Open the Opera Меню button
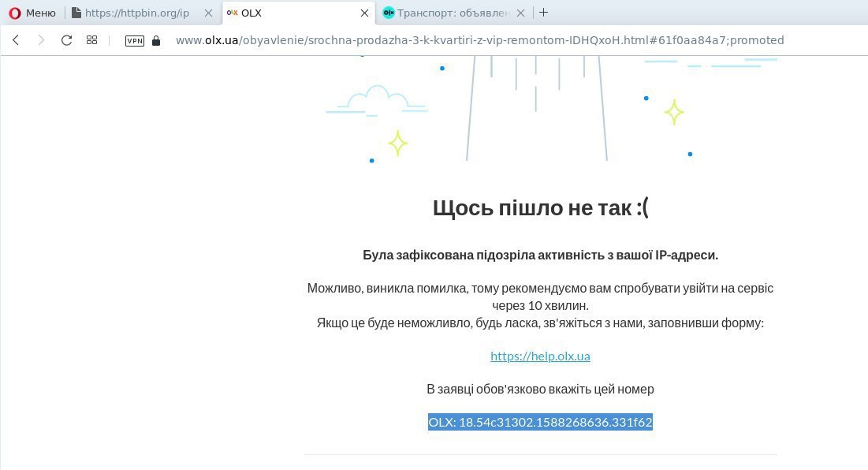 32,13
